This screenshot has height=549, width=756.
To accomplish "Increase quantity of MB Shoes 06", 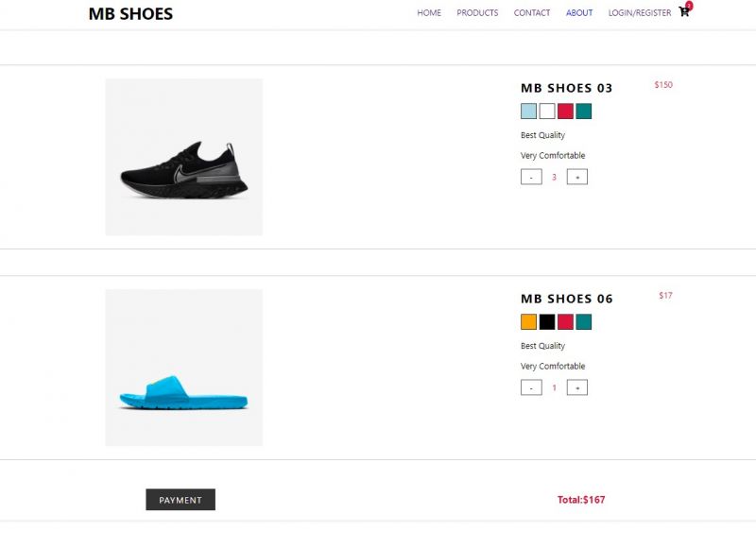I will tap(577, 387).
